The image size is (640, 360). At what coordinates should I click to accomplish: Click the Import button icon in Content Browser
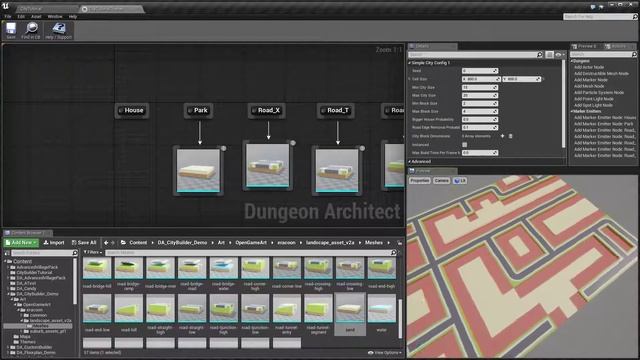coord(46,242)
